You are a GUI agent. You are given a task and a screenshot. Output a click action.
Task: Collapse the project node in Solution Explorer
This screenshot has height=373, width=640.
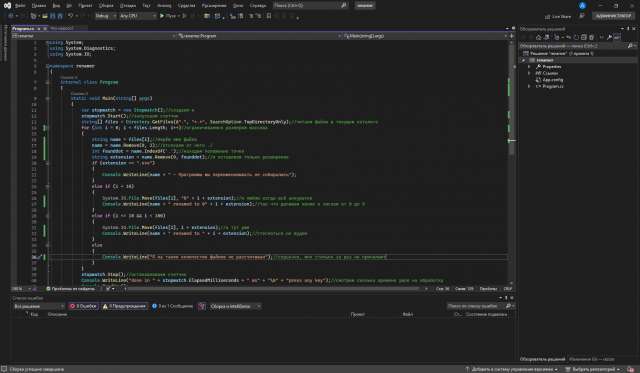pos(524,60)
